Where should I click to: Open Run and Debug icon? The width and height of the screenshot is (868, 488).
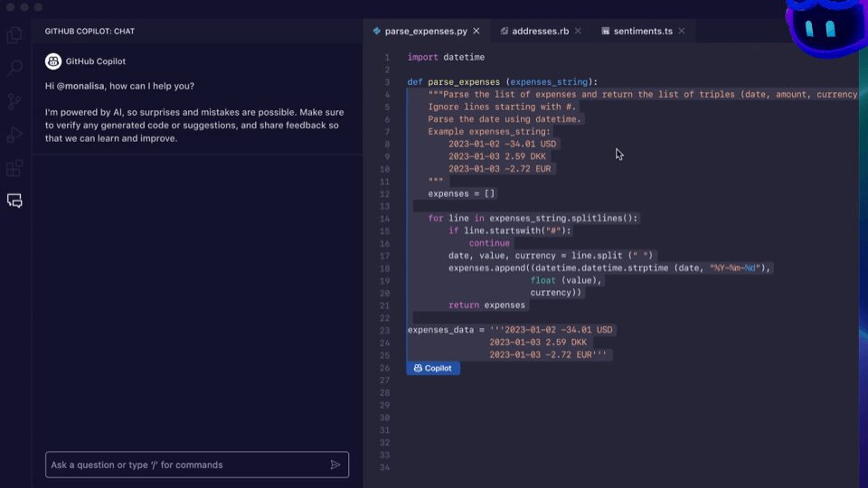pos(14,135)
